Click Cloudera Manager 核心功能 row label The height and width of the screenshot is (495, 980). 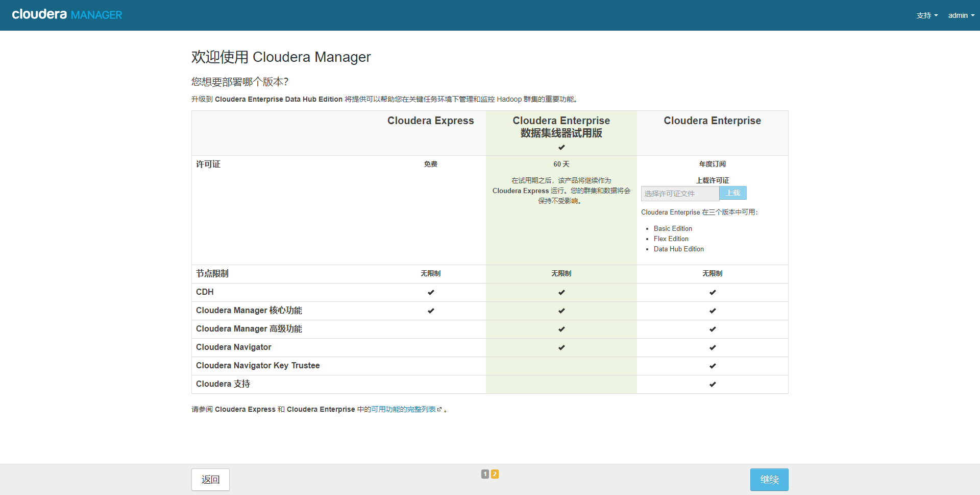tap(249, 310)
